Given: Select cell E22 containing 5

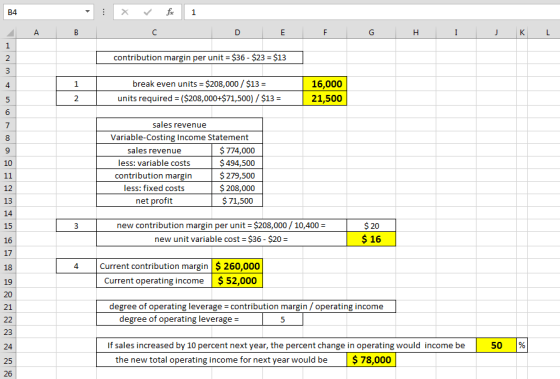Looking at the screenshot, I should [282, 319].
